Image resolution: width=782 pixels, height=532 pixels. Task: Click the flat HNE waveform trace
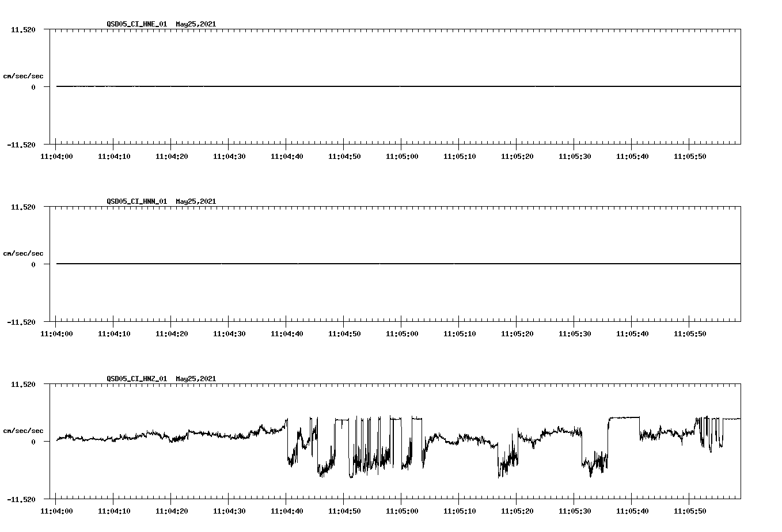(x=346, y=86)
